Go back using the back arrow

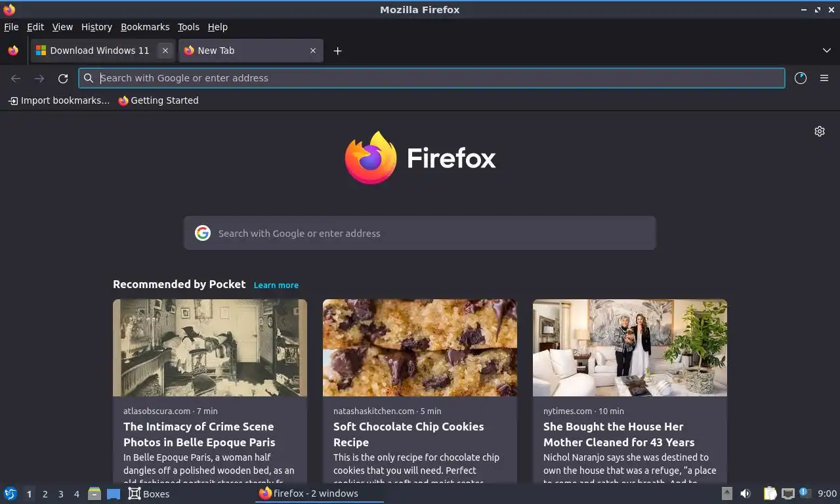click(x=16, y=78)
